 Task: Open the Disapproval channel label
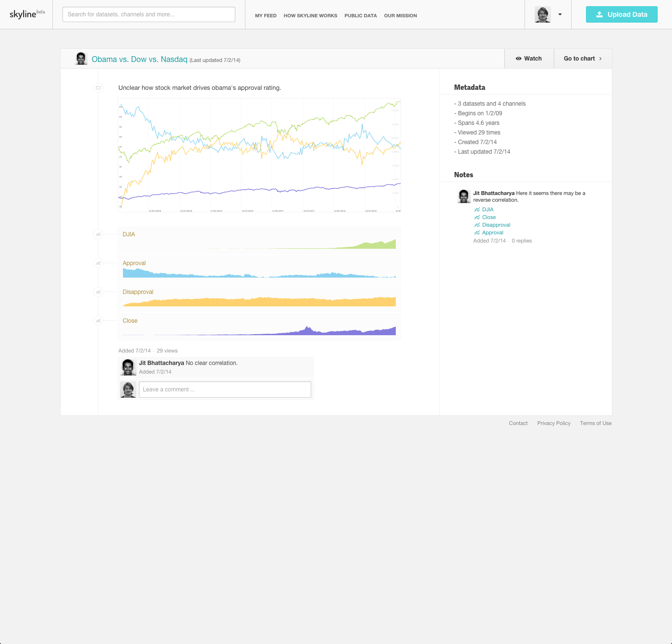138,292
